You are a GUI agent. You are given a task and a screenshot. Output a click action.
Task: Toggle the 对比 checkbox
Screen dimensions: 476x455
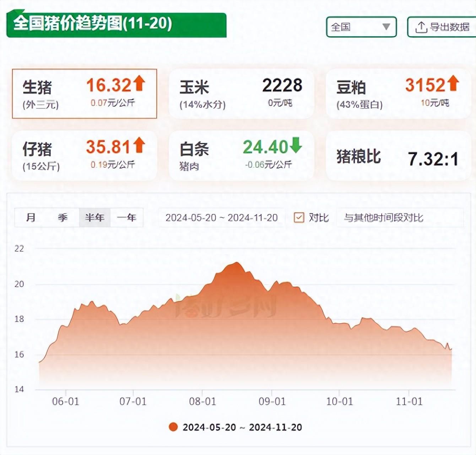pyautogui.click(x=299, y=218)
